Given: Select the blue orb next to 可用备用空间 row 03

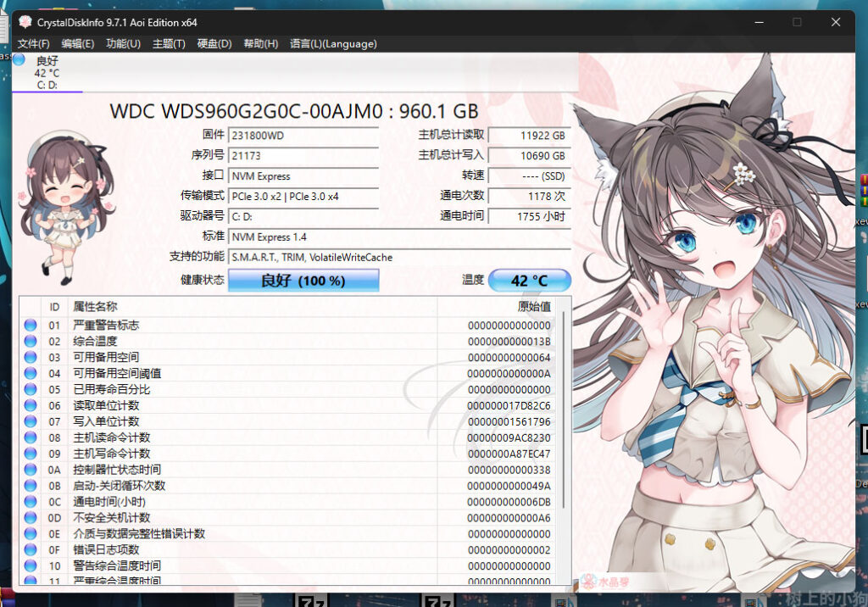Looking at the screenshot, I should pyautogui.click(x=31, y=357).
